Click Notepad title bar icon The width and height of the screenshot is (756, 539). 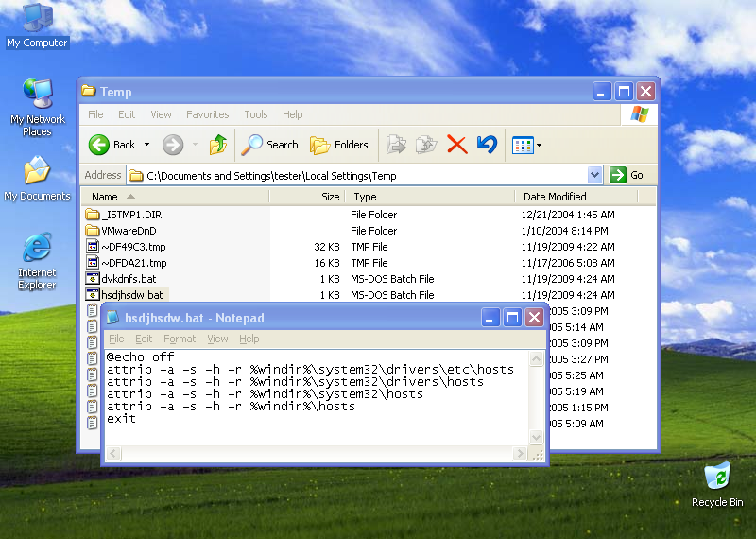112,318
